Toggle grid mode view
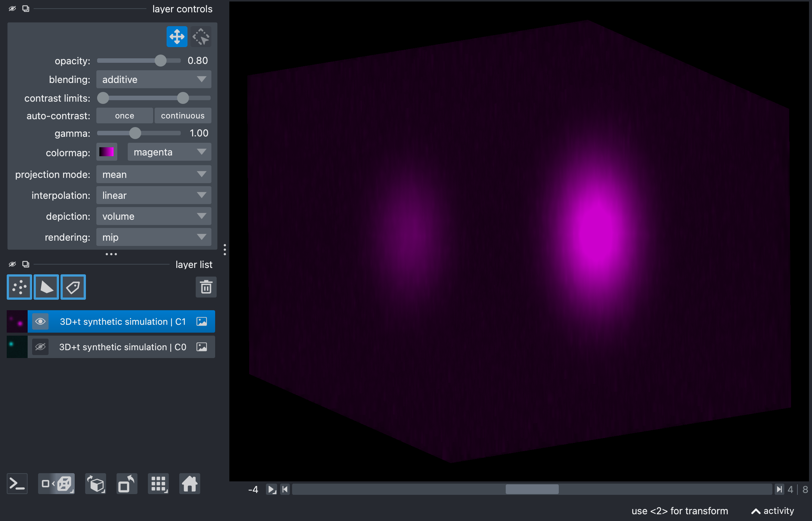Viewport: 812px width, 521px height. tap(158, 484)
